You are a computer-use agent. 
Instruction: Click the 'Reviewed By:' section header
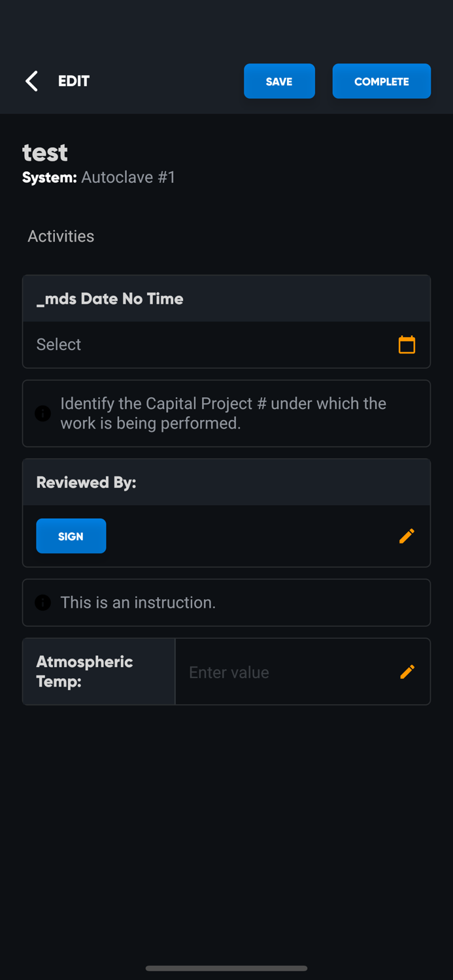pos(86,483)
